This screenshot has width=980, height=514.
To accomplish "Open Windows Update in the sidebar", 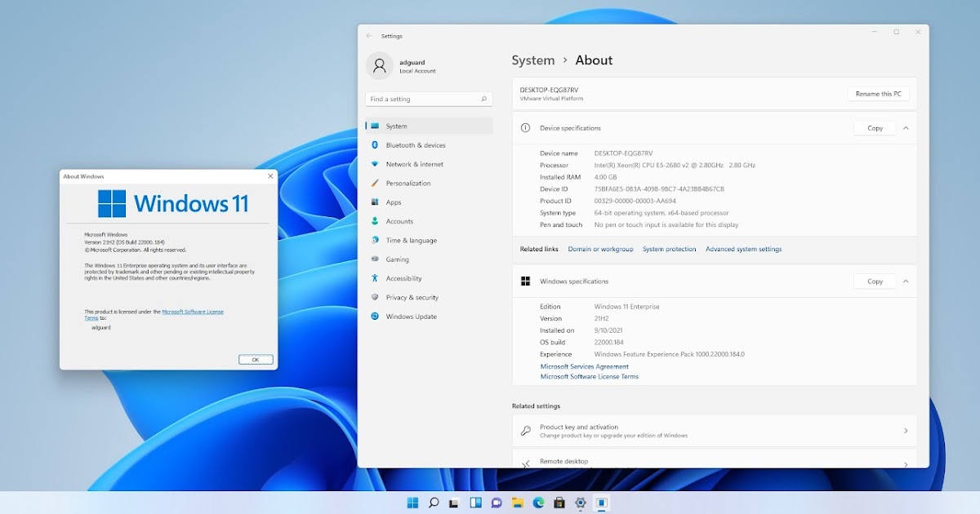I will tap(429, 317).
